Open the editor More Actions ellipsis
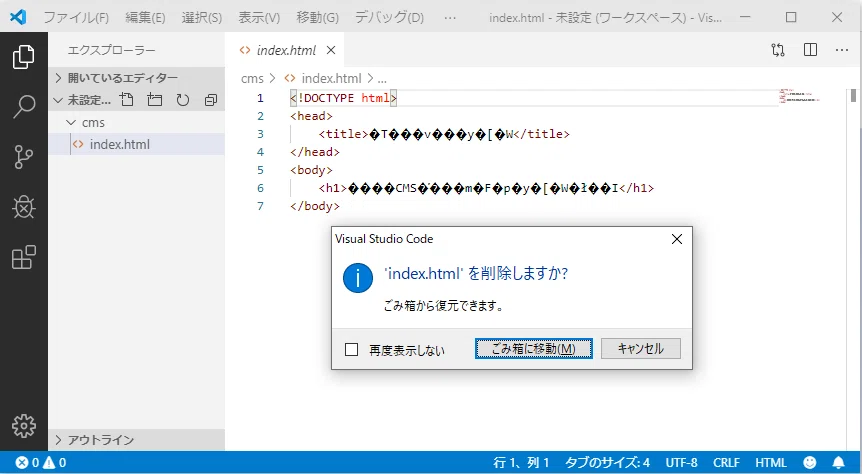Screen dimensions: 862x474 [x=842, y=50]
